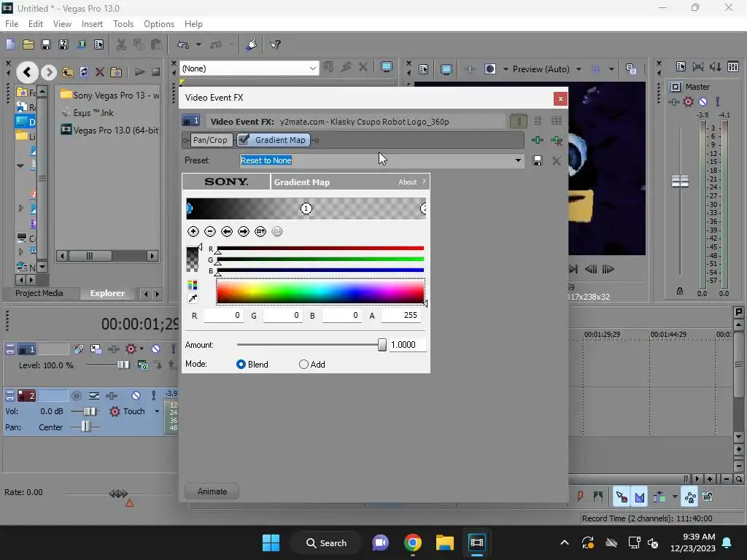Open a project with folder icon

coord(28,44)
